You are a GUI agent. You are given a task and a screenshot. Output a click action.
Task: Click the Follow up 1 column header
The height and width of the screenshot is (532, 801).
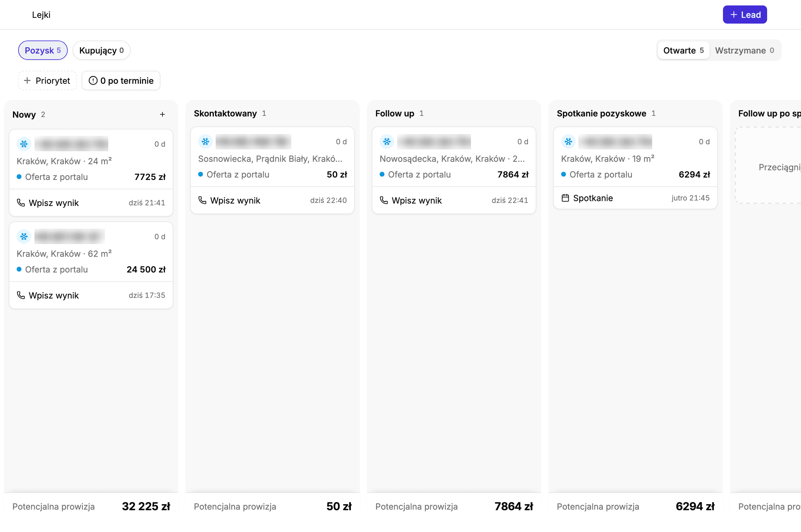[x=399, y=114]
